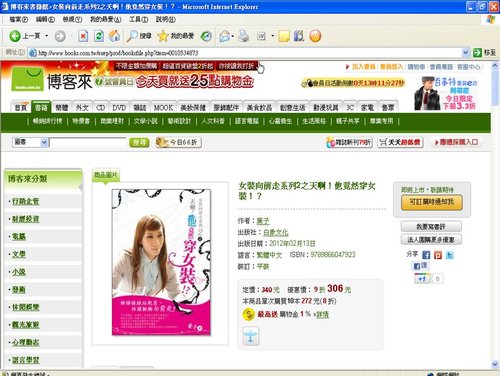
Task: Click the Stop loading button (red X)
Action: coord(83,36)
